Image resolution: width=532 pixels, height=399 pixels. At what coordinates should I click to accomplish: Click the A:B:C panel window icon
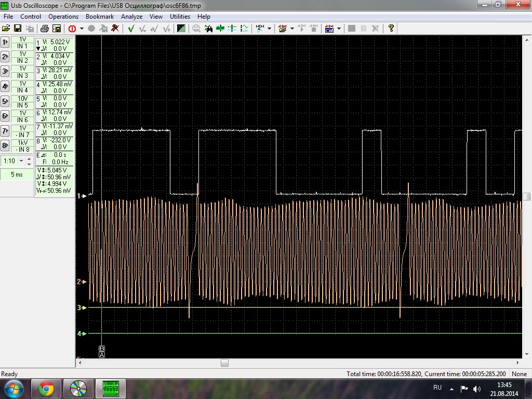pos(329,29)
